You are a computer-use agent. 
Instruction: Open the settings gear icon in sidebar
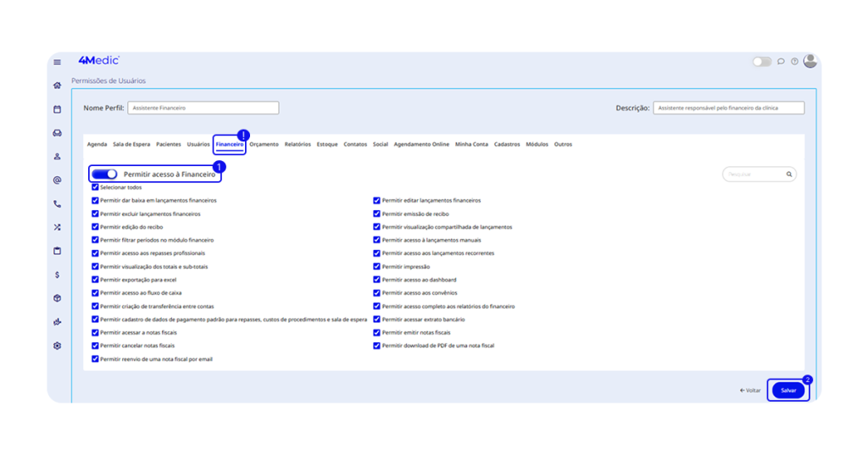click(57, 346)
